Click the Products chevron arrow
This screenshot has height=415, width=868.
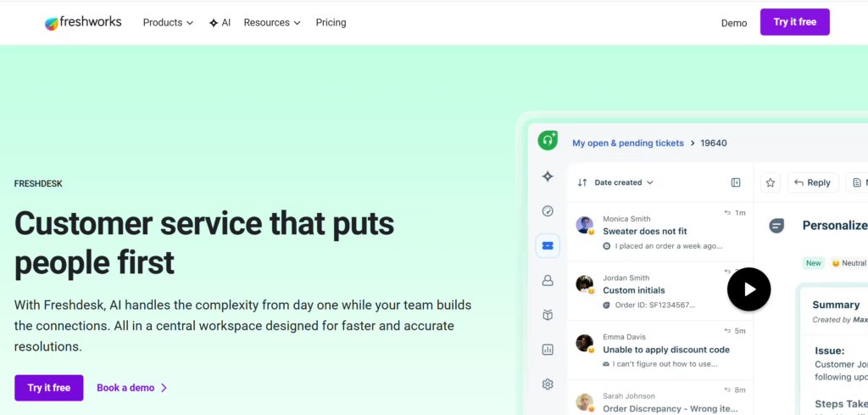(x=190, y=23)
